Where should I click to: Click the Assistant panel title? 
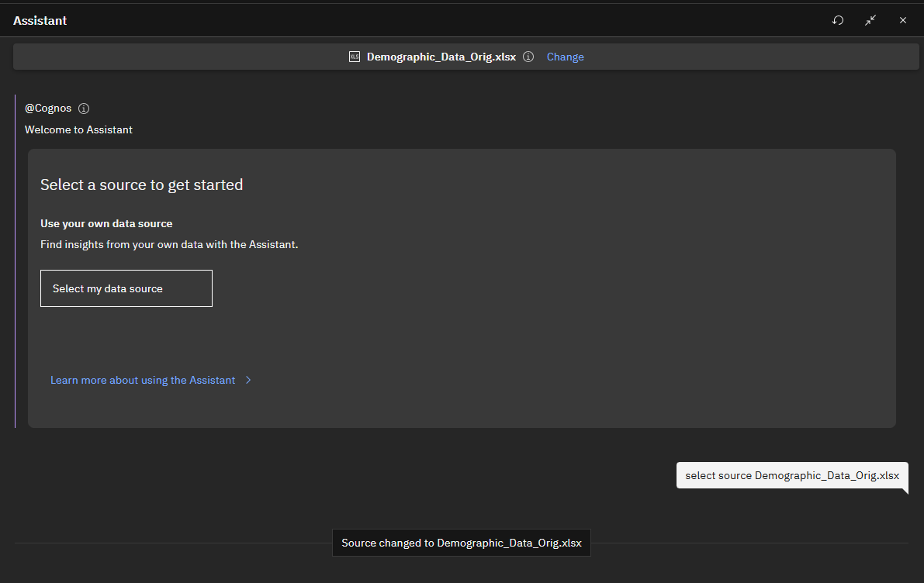(x=40, y=21)
